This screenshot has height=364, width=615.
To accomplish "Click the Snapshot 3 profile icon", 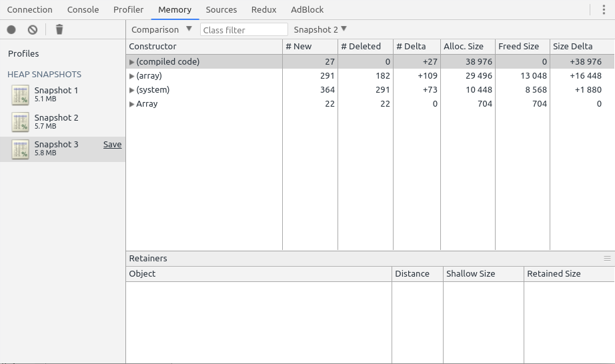I will (20, 149).
